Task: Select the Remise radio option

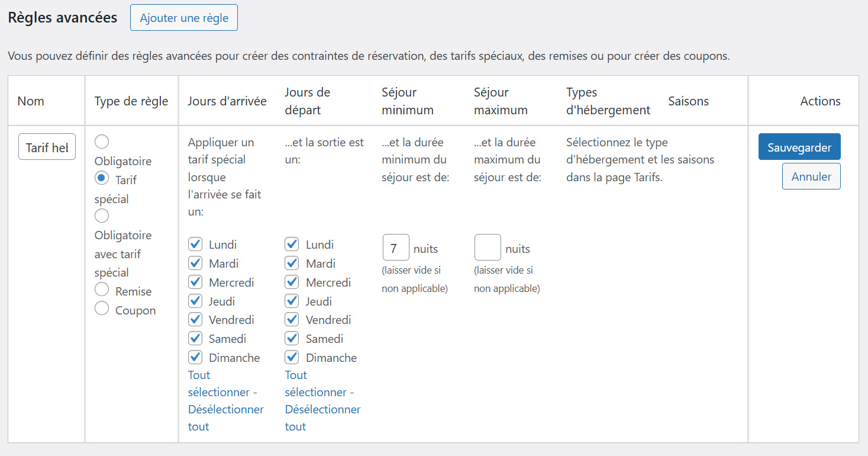Action: [102, 290]
